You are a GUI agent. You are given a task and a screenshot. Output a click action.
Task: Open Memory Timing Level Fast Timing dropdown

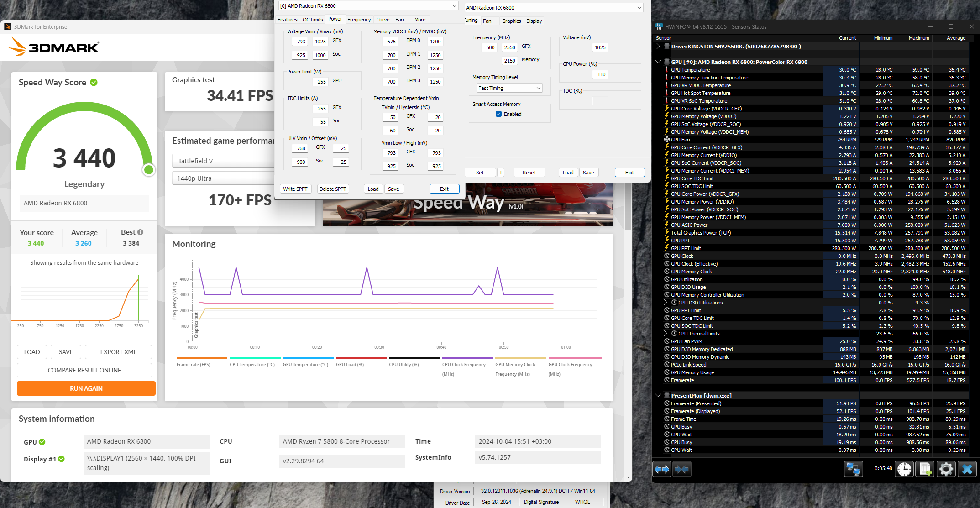pos(509,88)
